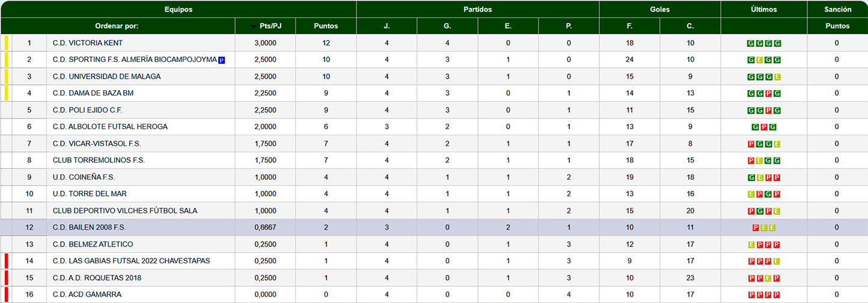Click the yellow E result in Universidad de Malaga's row
The width and height of the screenshot is (868, 303).
point(777,77)
